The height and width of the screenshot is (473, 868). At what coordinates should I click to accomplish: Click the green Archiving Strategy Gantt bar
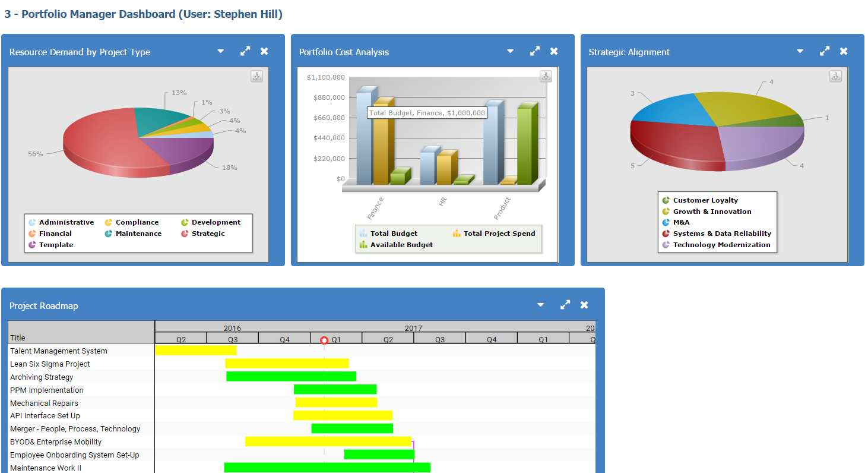tap(291, 377)
